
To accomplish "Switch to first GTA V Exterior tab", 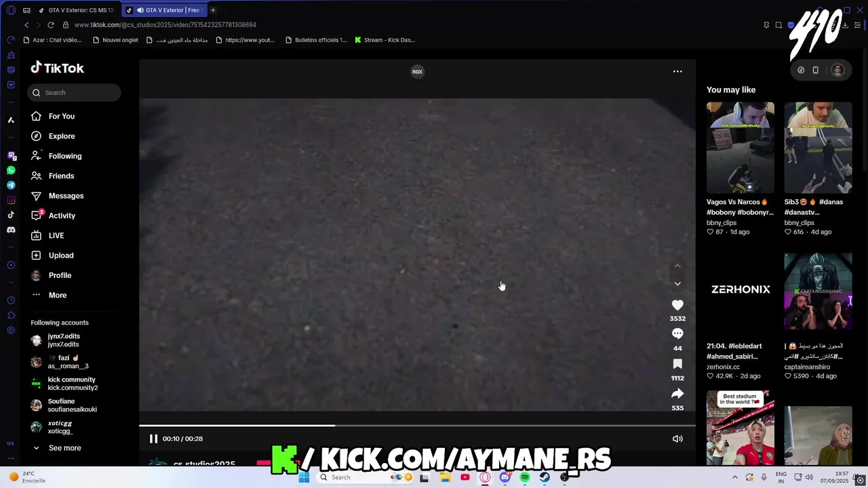I will pos(76,10).
